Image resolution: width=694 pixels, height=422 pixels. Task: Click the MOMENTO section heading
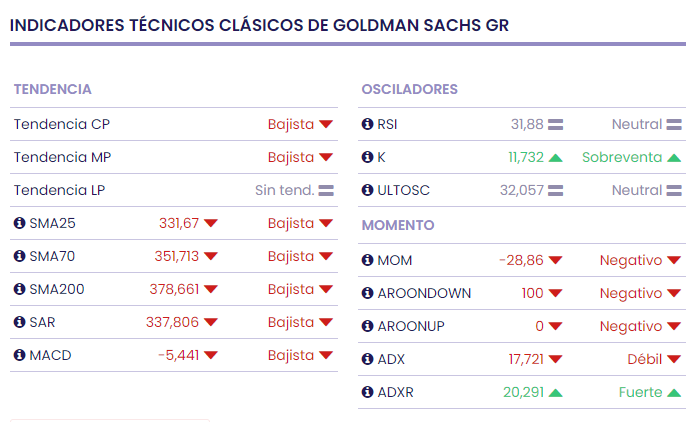pyautogui.click(x=398, y=225)
